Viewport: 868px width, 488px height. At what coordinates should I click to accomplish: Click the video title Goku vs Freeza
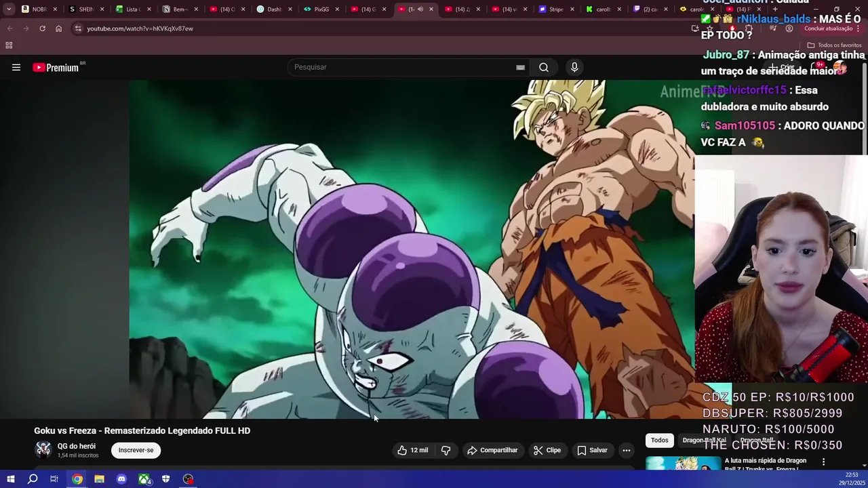[x=142, y=431]
